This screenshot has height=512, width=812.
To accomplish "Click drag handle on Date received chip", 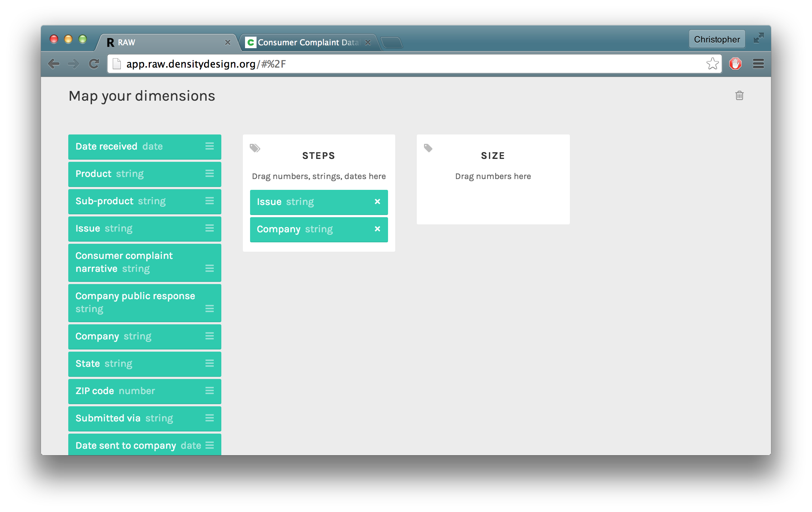I will point(209,146).
